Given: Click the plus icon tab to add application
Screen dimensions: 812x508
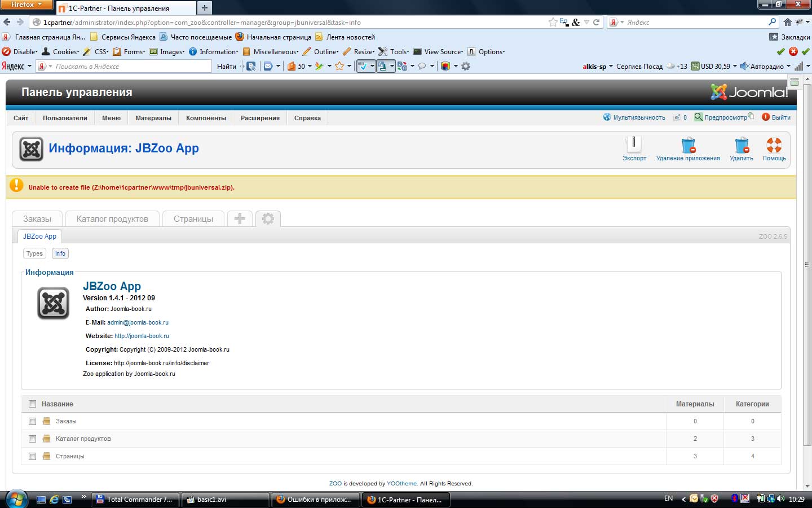Looking at the screenshot, I should click(x=240, y=219).
